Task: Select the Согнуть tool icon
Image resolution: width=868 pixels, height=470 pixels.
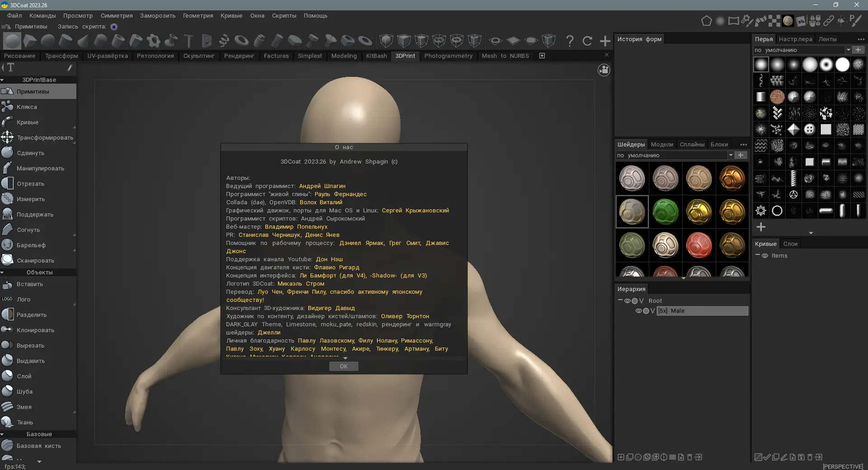Action: [7, 230]
